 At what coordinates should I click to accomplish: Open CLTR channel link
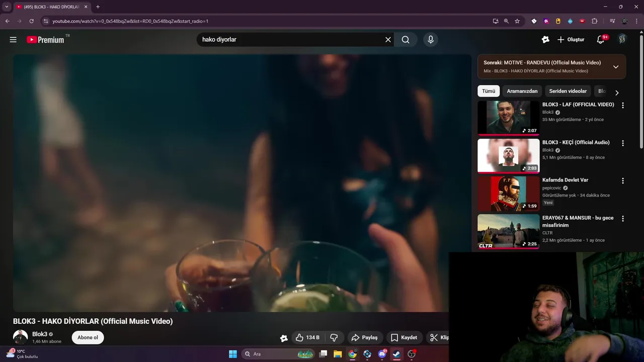click(x=547, y=233)
